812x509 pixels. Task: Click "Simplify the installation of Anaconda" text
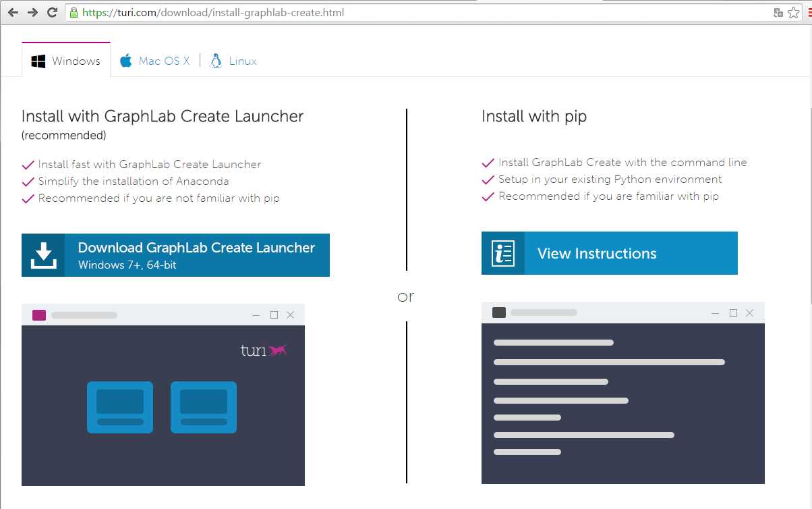134,181
